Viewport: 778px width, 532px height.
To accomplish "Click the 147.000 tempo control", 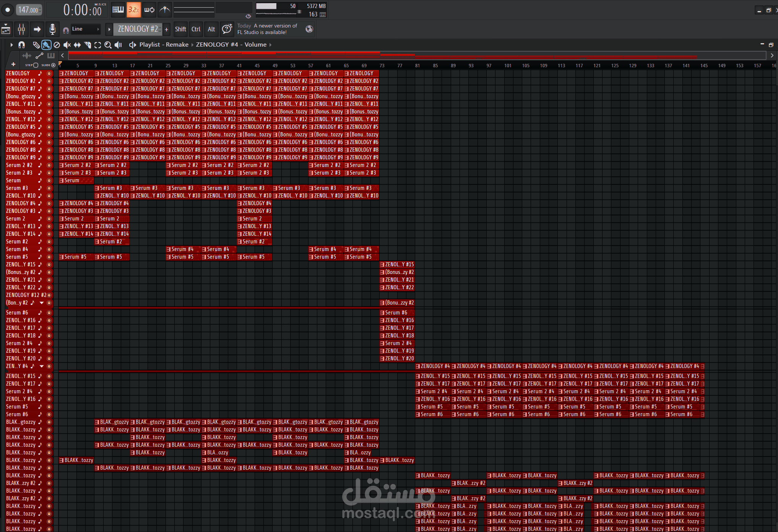I will pos(29,10).
